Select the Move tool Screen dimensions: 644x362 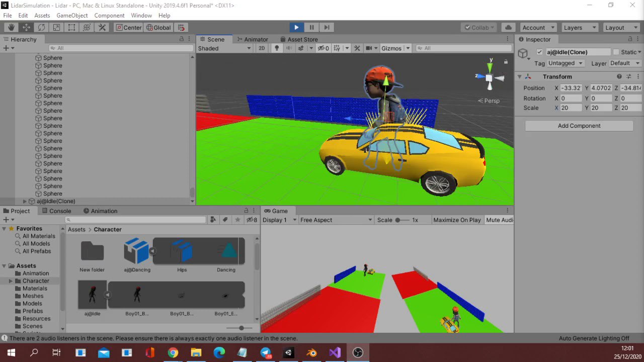click(26, 28)
